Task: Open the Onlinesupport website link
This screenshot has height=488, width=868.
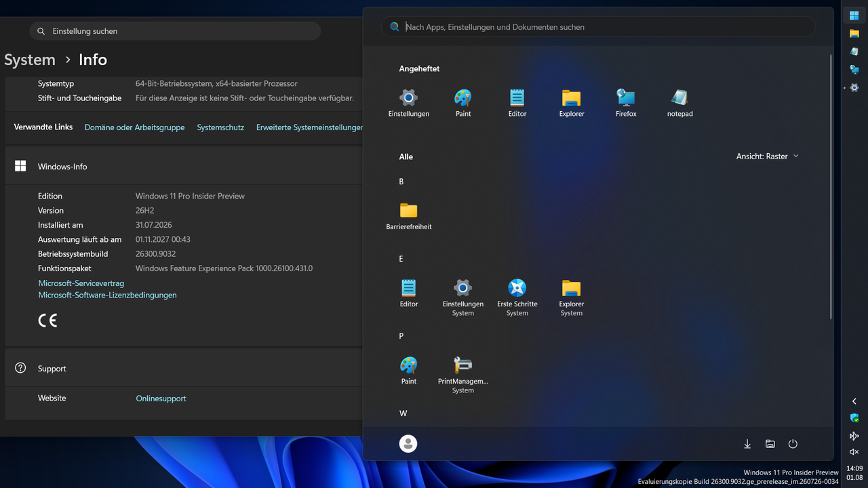Action: (x=161, y=399)
